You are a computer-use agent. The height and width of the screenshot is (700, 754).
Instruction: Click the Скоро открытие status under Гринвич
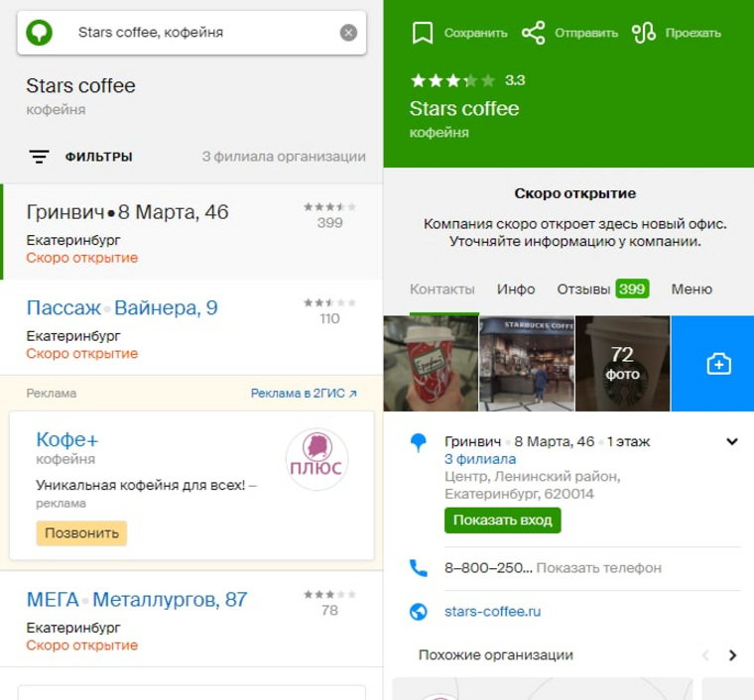click(82, 258)
